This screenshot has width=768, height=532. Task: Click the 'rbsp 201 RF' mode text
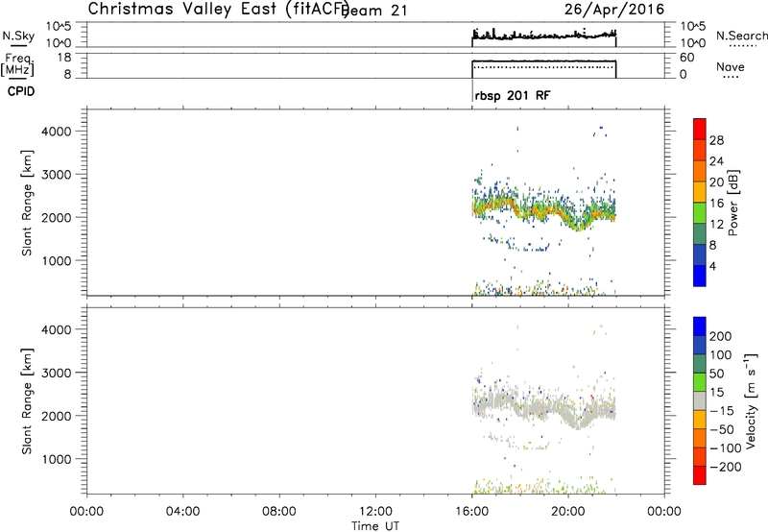tap(513, 95)
